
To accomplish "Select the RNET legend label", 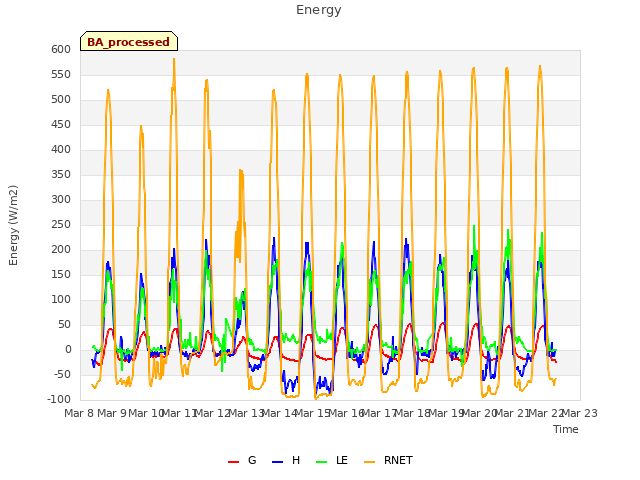I will point(398,460).
